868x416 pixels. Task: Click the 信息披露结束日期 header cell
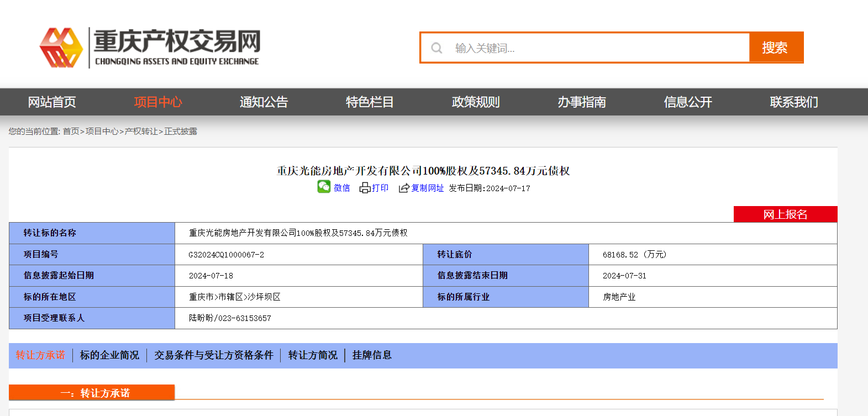[x=506, y=276]
